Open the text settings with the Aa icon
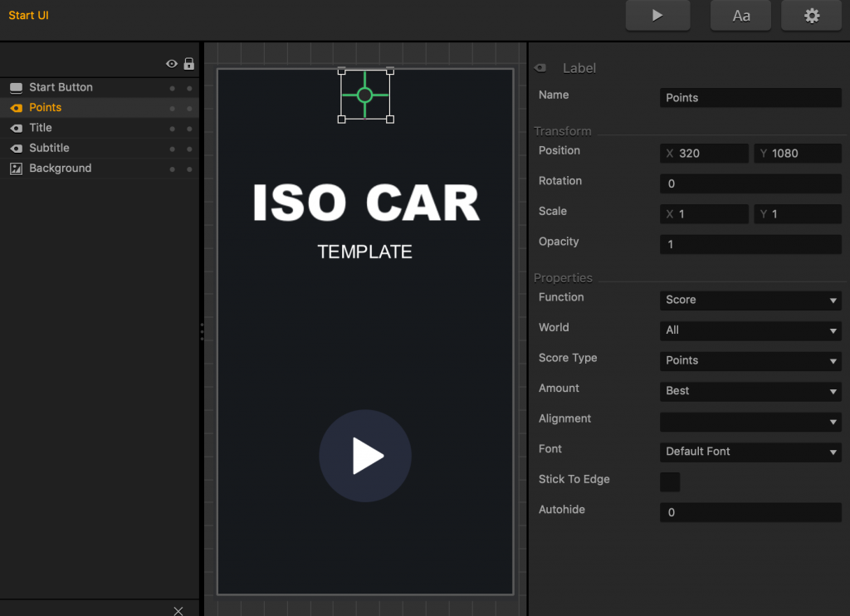 click(x=740, y=15)
